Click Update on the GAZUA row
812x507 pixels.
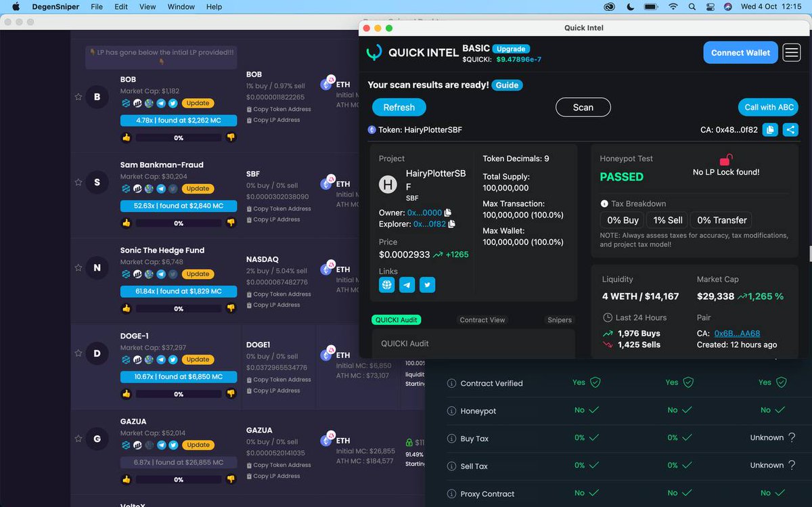click(198, 445)
